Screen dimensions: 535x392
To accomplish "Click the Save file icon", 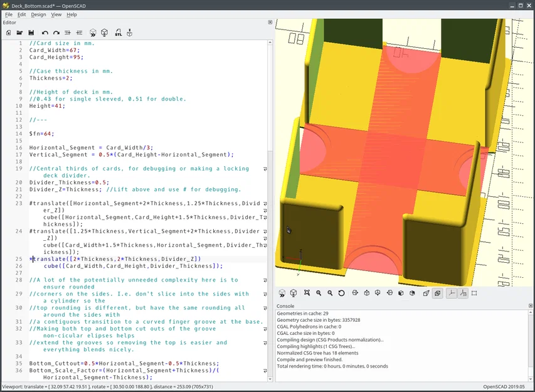I will click(x=31, y=32).
